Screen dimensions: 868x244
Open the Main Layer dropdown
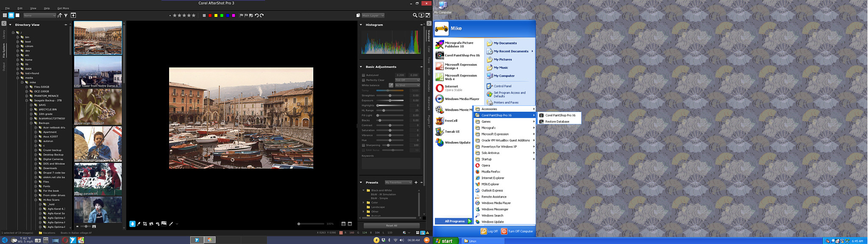tap(373, 15)
